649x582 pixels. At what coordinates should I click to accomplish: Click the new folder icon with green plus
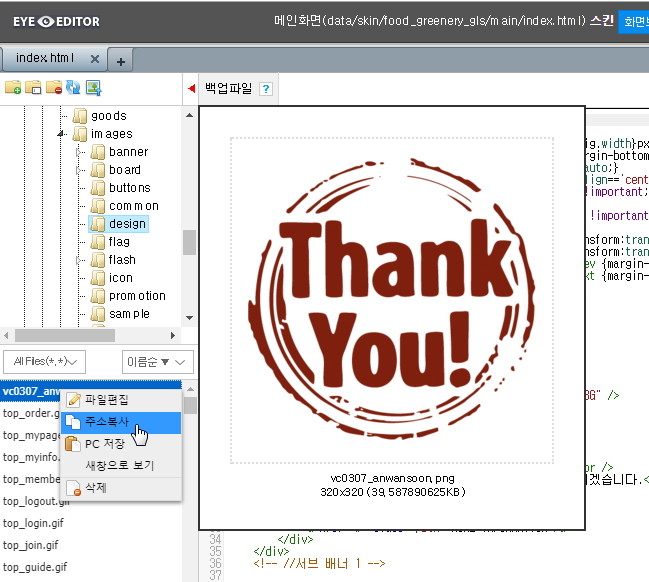pyautogui.click(x=13, y=88)
